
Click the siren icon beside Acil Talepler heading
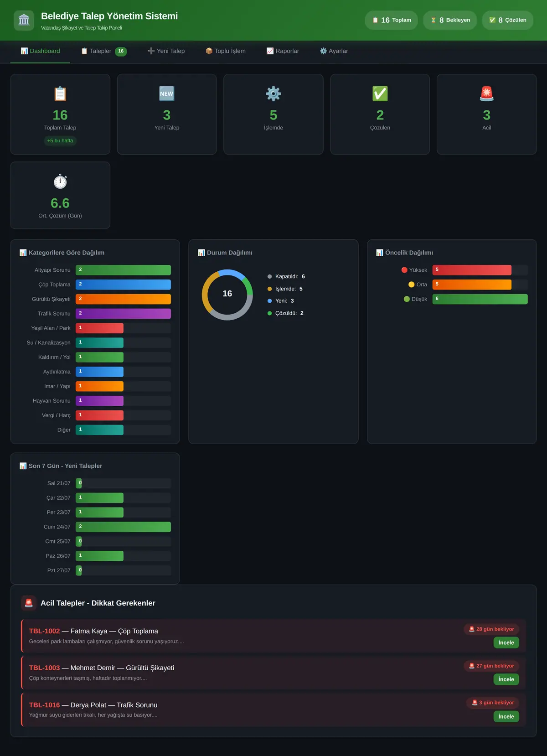(29, 603)
